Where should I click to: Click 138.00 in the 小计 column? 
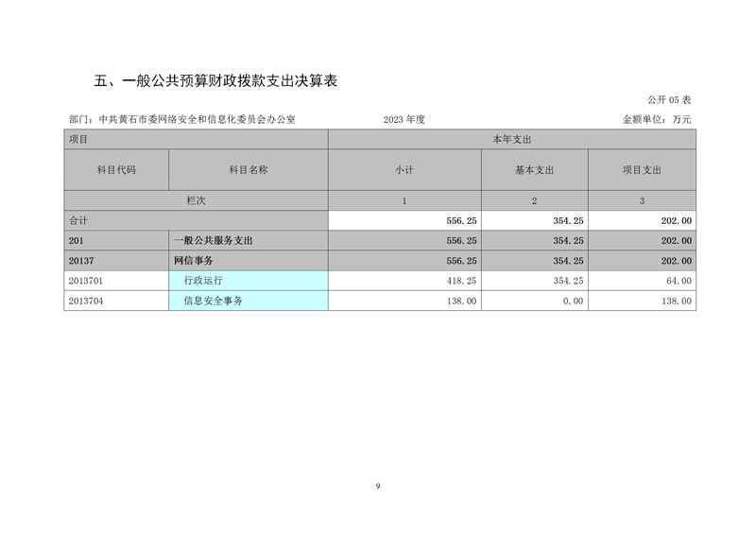pyautogui.click(x=461, y=301)
